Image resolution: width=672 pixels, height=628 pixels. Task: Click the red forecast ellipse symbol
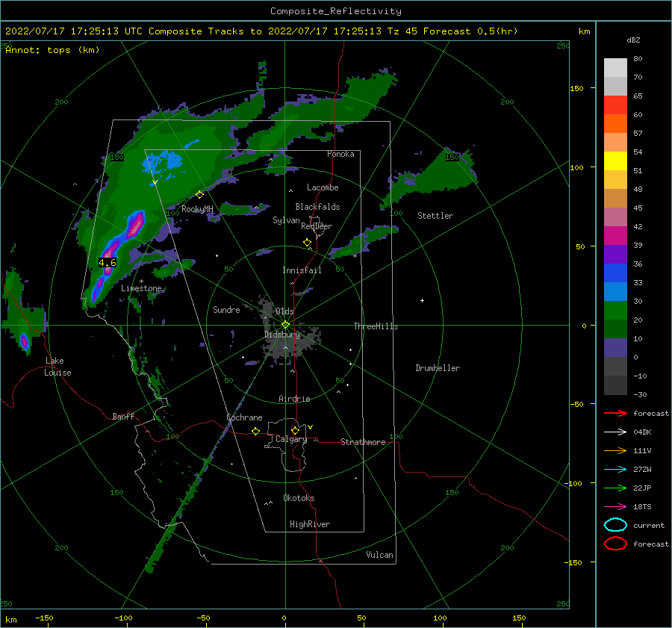coord(615,544)
